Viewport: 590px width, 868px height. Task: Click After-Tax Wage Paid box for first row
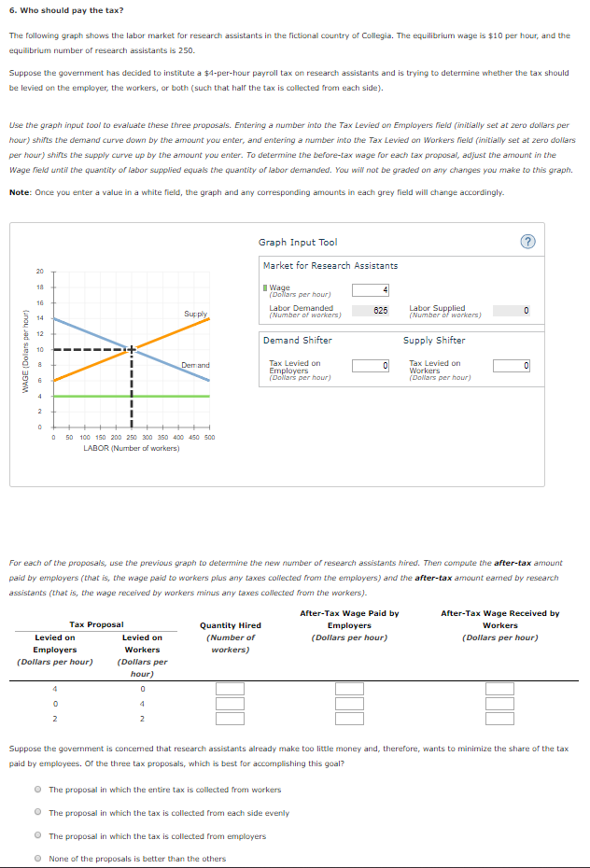coord(346,687)
